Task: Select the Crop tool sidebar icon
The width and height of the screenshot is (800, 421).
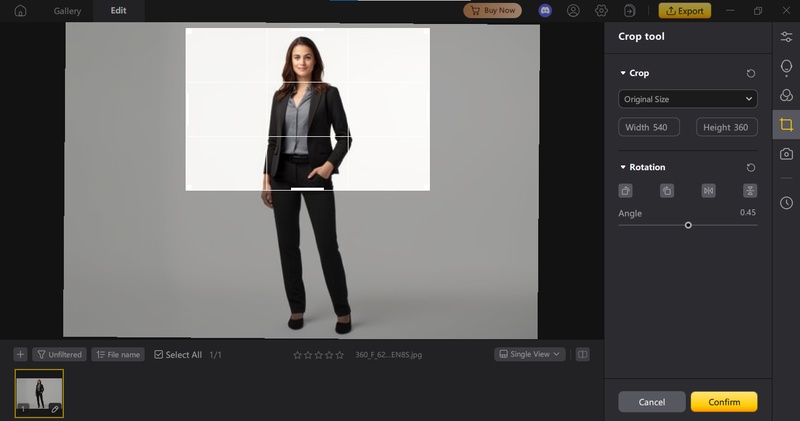Action: 786,125
